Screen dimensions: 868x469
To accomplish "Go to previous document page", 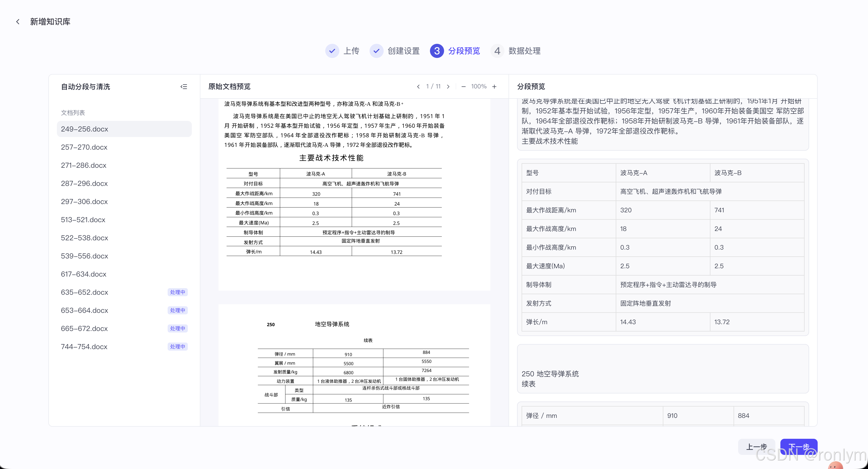I will (418, 87).
